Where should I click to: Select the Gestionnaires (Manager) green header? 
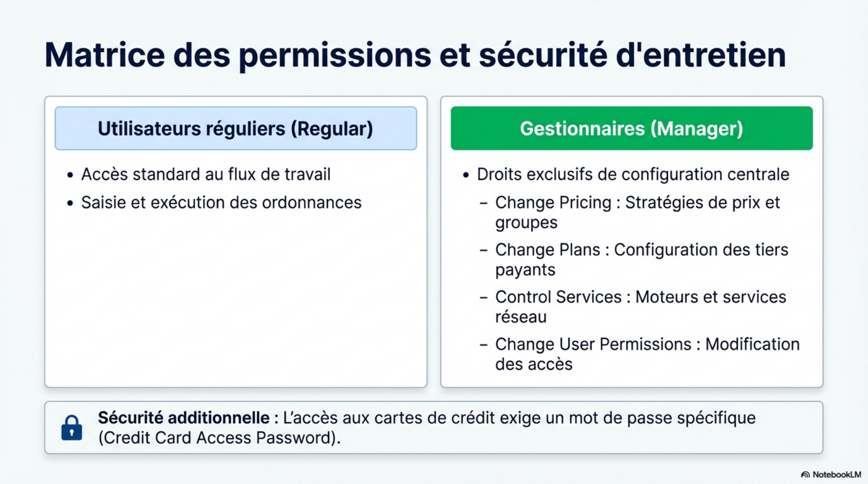[631, 128]
